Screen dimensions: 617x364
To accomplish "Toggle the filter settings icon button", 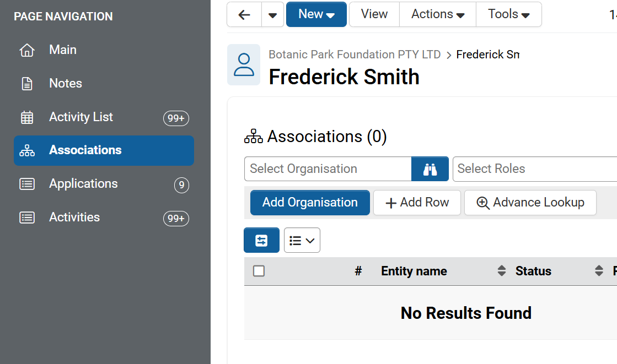I will [261, 241].
